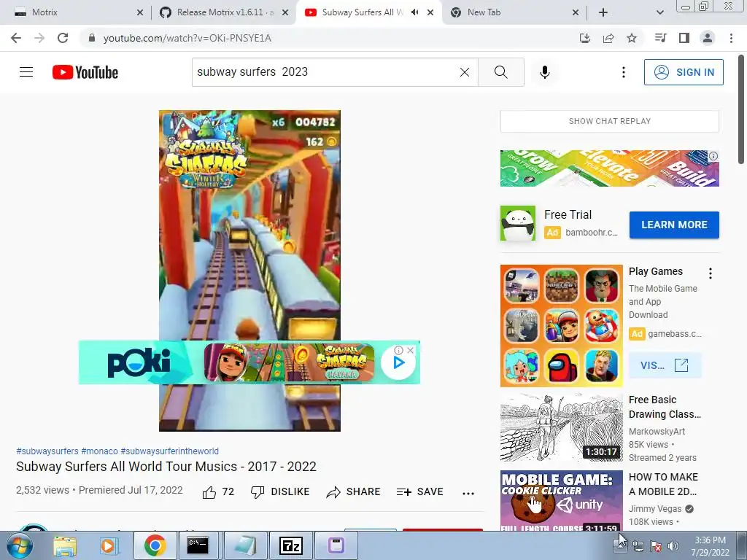This screenshot has width=747, height=560.
Task: Open the Cookie Clicker mobile game thumbnail
Action: click(x=561, y=500)
